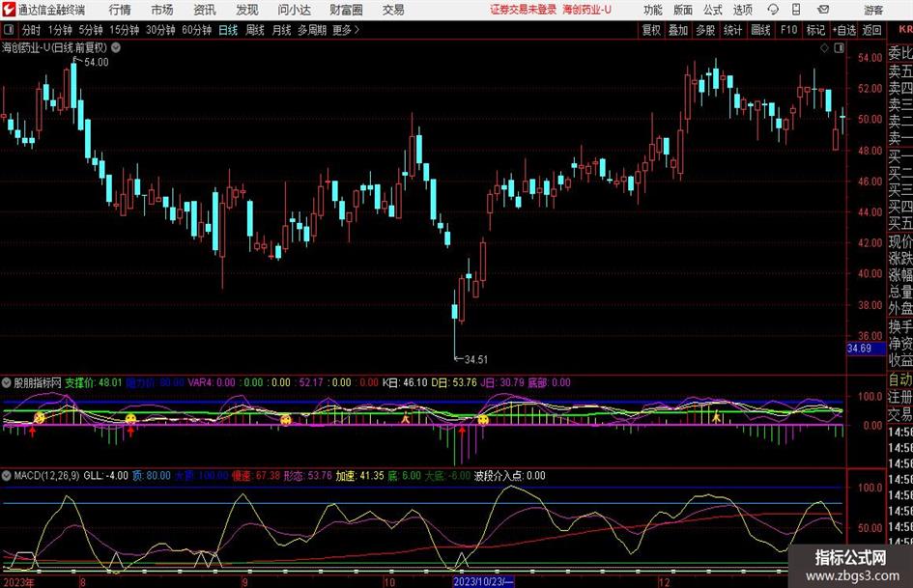Add stock with +自选 button
Image resolution: width=913 pixels, height=588 pixels.
[843, 30]
